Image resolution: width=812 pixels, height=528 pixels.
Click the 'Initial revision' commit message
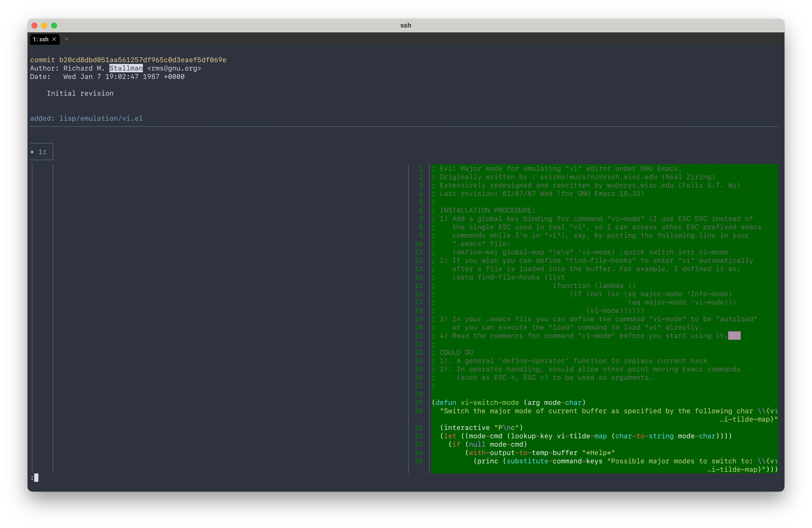pyautogui.click(x=80, y=93)
